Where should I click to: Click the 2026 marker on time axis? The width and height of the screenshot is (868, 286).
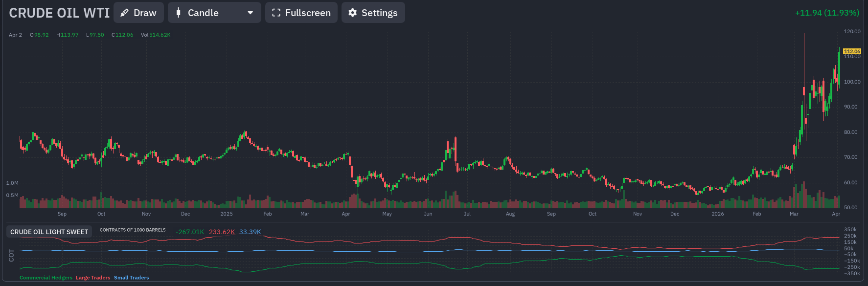coord(718,214)
